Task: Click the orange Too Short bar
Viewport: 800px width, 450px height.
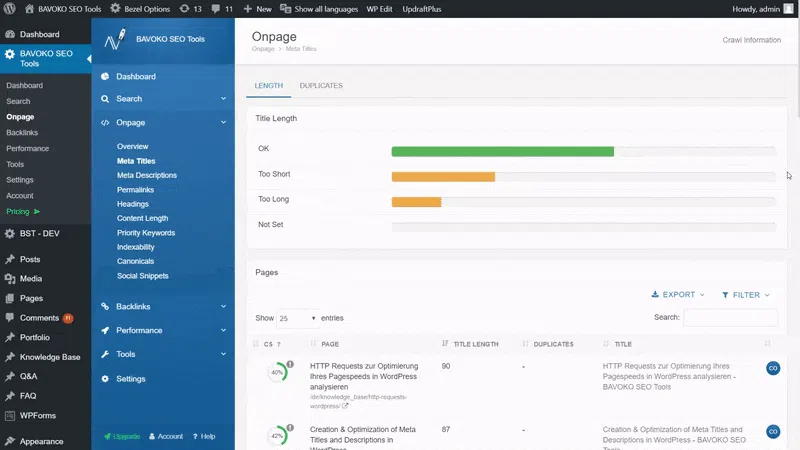Action: coord(443,177)
